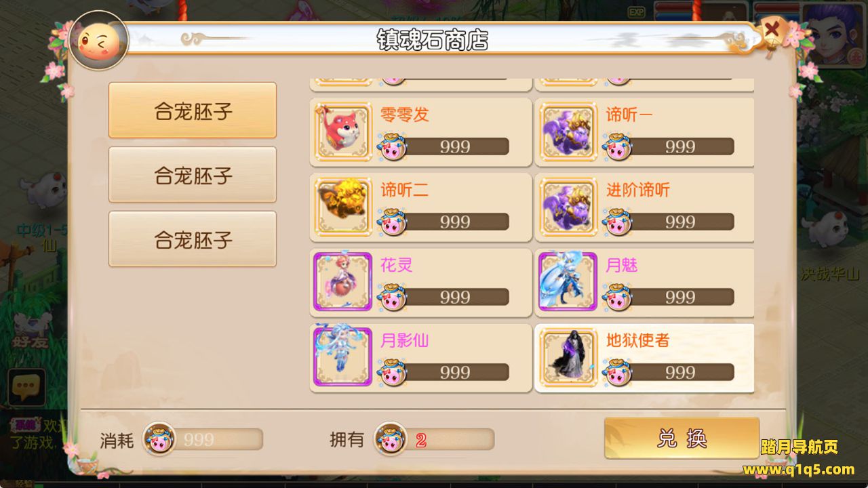The image size is (868, 488).
Task: Click the player avatar portrait at top-right
Action: click(x=834, y=34)
